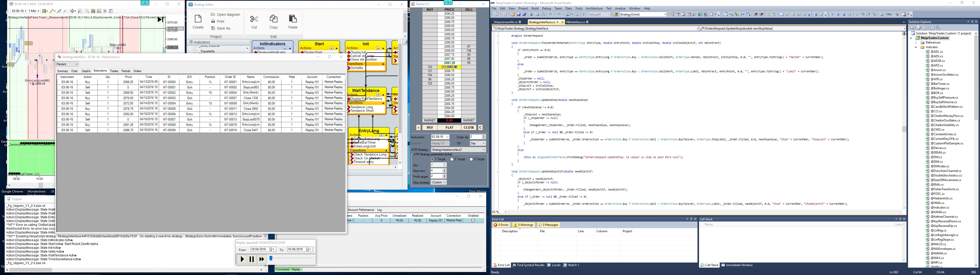The height and width of the screenshot is (275, 980).
Task: Click the replay fast-forward button
Action: [261, 259]
